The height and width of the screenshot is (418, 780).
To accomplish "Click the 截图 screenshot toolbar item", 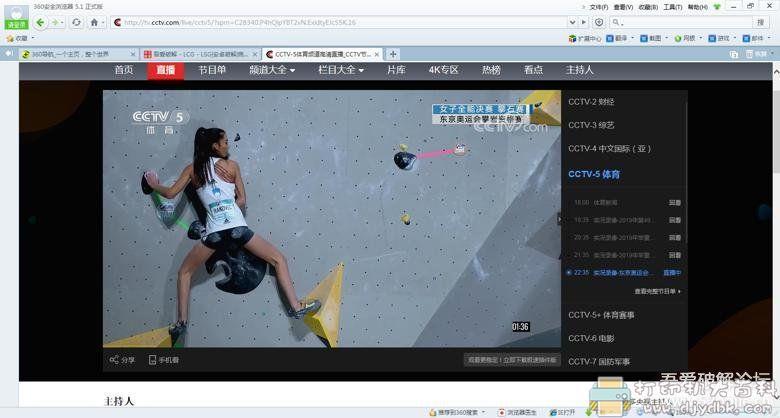I will (x=651, y=38).
